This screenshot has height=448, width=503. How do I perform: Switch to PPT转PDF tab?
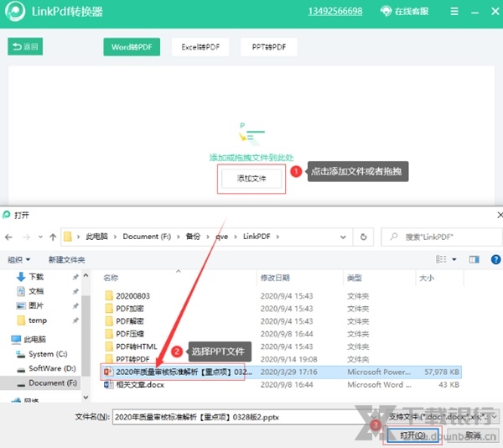pos(269,47)
